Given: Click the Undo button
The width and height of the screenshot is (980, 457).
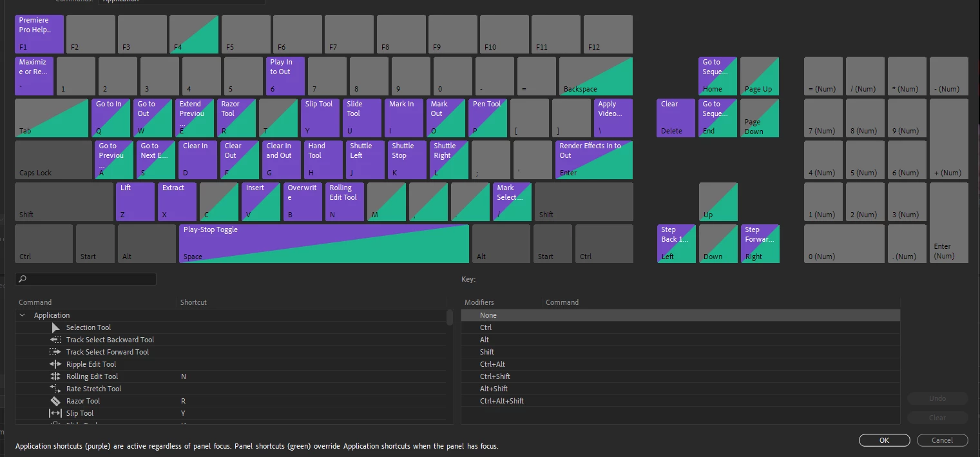Looking at the screenshot, I should [x=937, y=398].
